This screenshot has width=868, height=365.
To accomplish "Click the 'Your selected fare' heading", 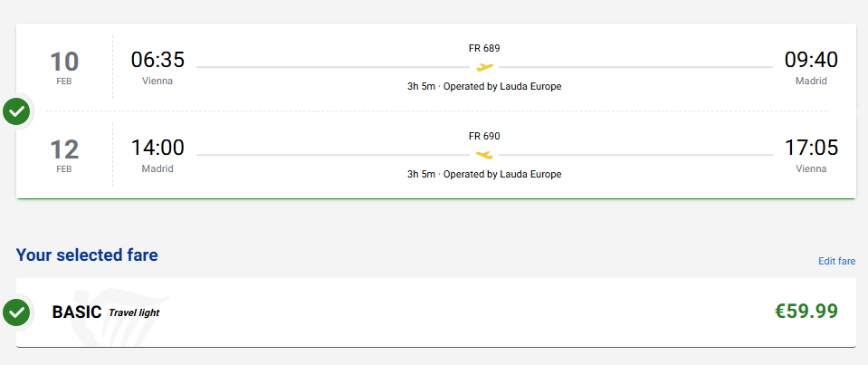I will [x=87, y=255].
